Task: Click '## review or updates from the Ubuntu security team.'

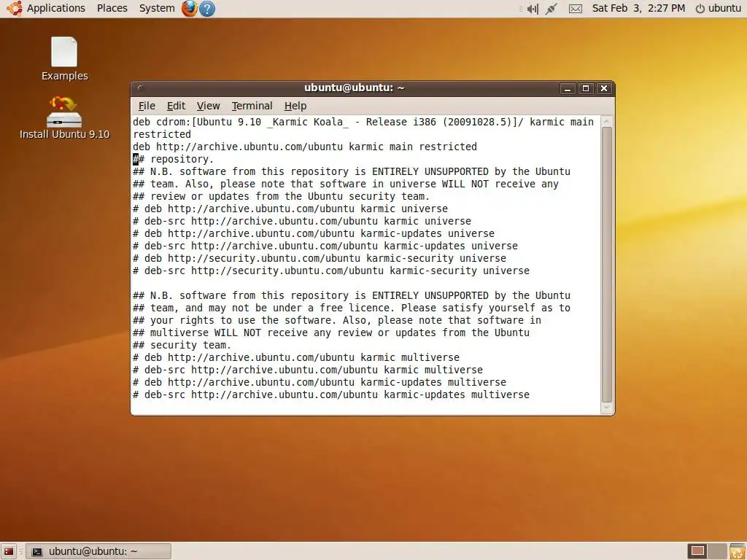Action: (x=281, y=196)
